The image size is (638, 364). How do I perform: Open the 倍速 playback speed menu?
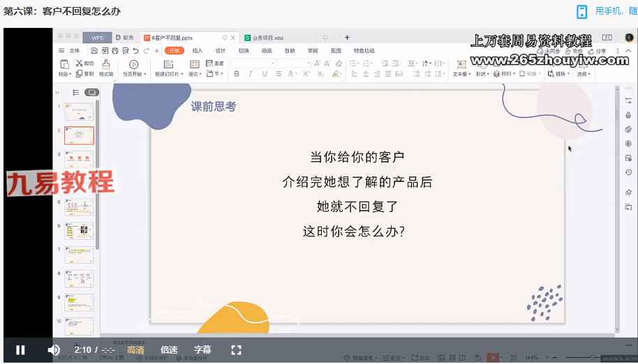(x=169, y=350)
